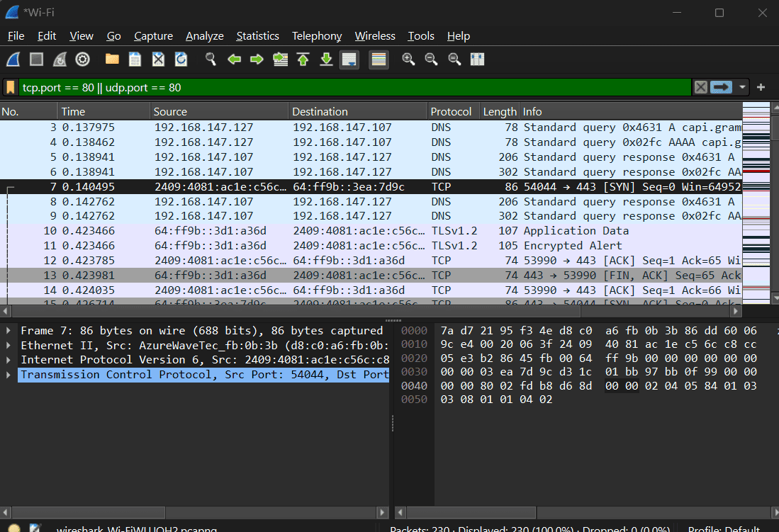Expand Ethernet II details

pos(9,346)
